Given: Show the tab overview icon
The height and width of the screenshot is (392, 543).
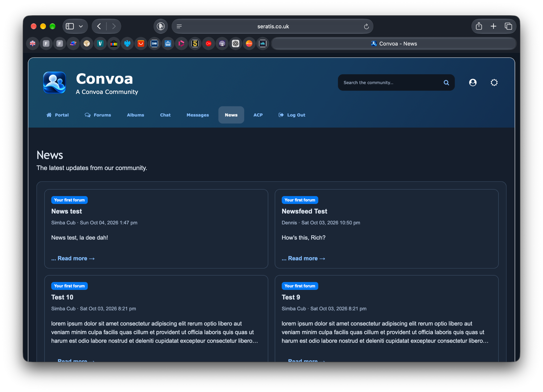Looking at the screenshot, I should 508,26.
